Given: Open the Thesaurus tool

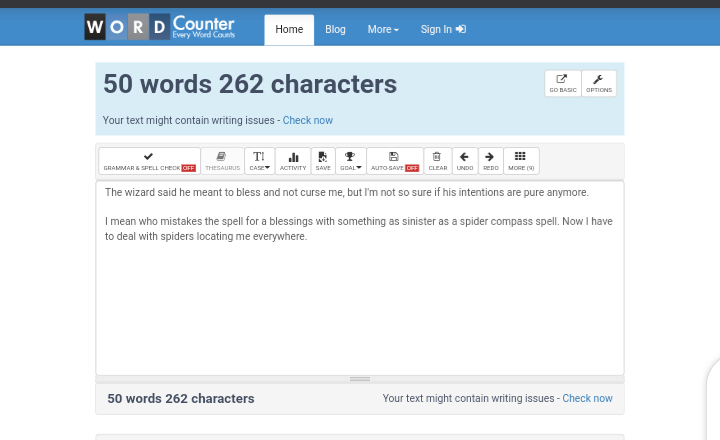Looking at the screenshot, I should click(x=222, y=161).
